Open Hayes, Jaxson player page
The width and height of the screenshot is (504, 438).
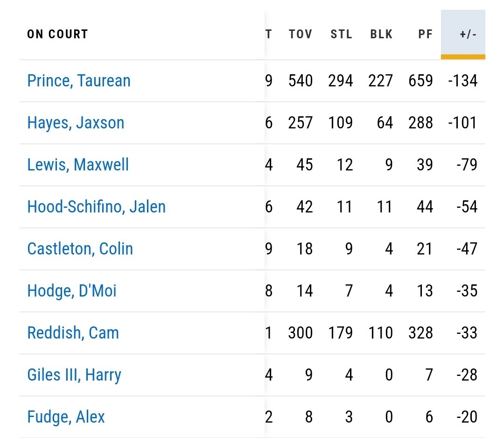[x=76, y=123]
